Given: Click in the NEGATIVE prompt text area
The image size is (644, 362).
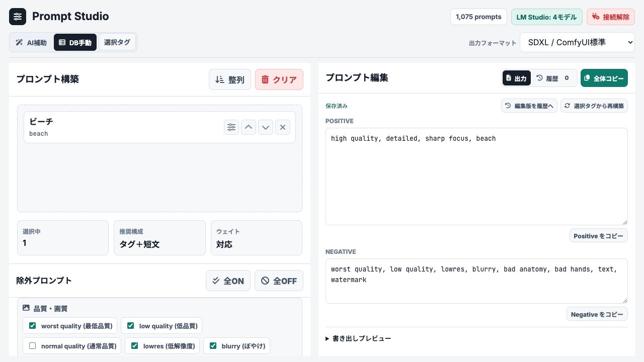Looking at the screenshot, I should pyautogui.click(x=476, y=281).
